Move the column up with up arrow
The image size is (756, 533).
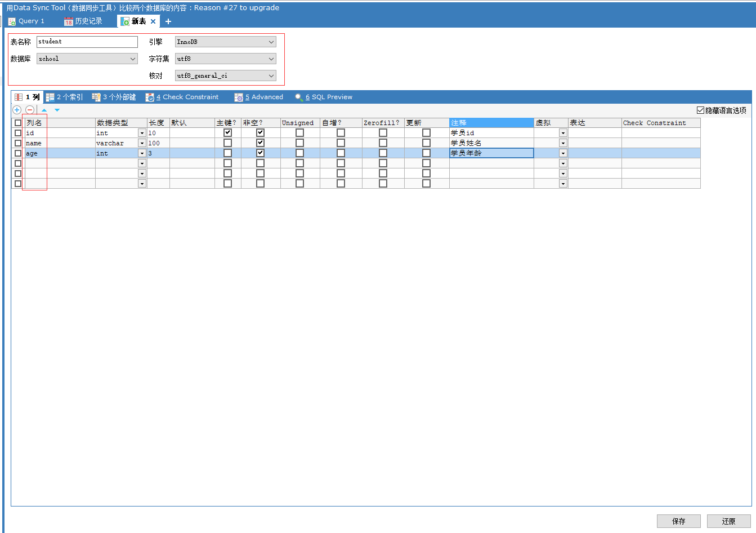point(44,110)
